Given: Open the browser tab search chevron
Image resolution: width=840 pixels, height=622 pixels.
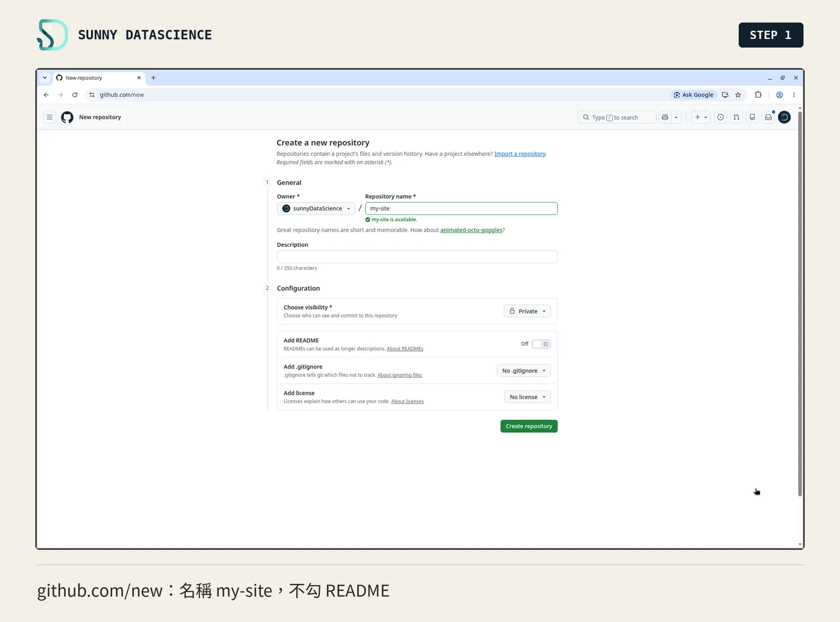Looking at the screenshot, I should [x=45, y=78].
